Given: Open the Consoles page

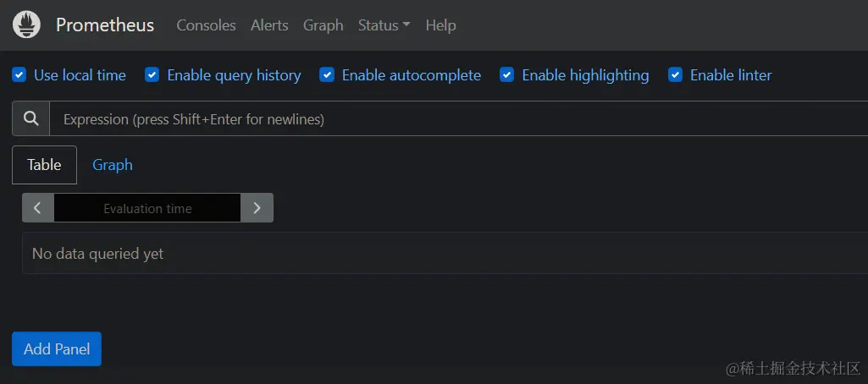Looking at the screenshot, I should 206,25.
